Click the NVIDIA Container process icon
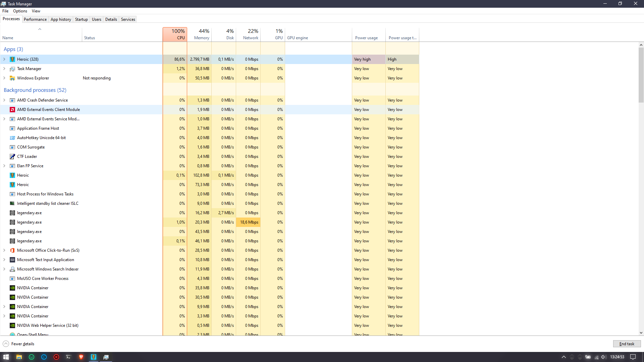 click(12, 288)
